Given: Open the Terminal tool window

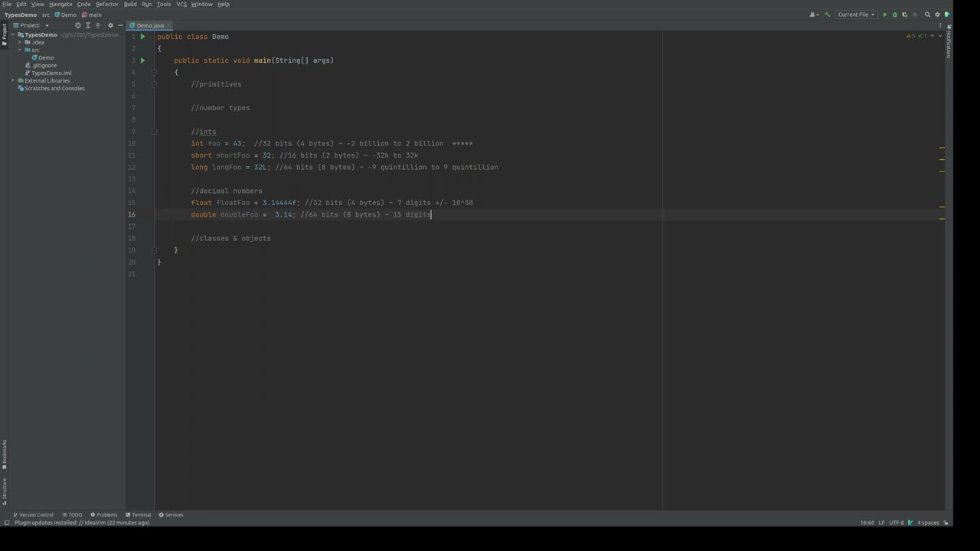Looking at the screenshot, I should 139,515.
